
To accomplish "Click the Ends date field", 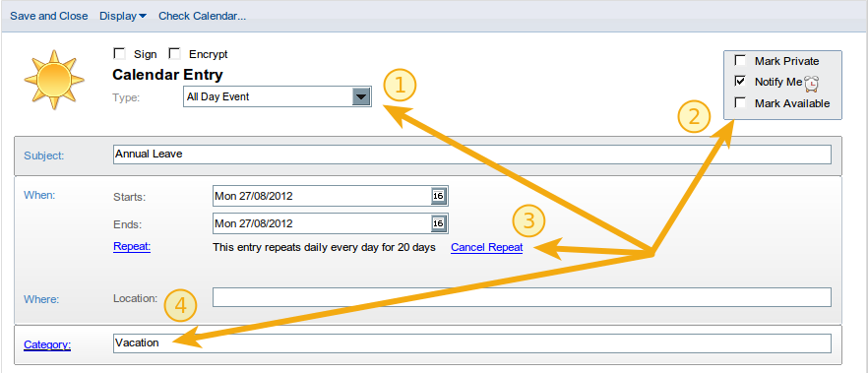I will click(x=331, y=223).
